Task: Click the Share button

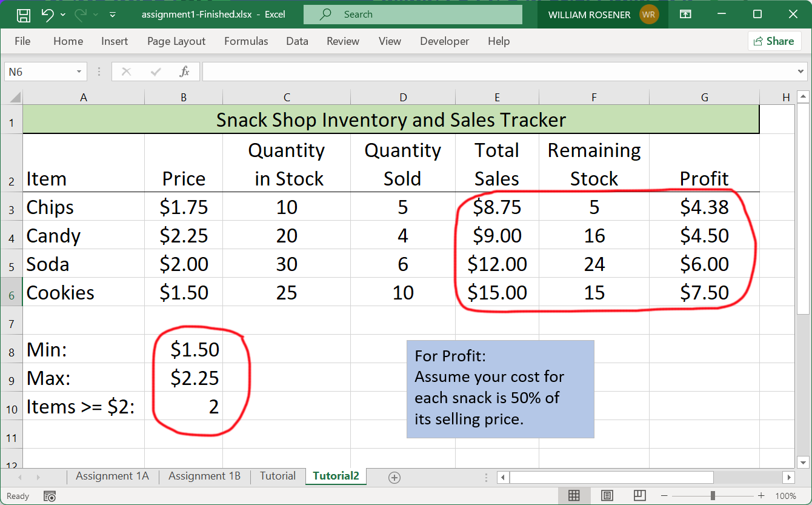Action: (774, 41)
